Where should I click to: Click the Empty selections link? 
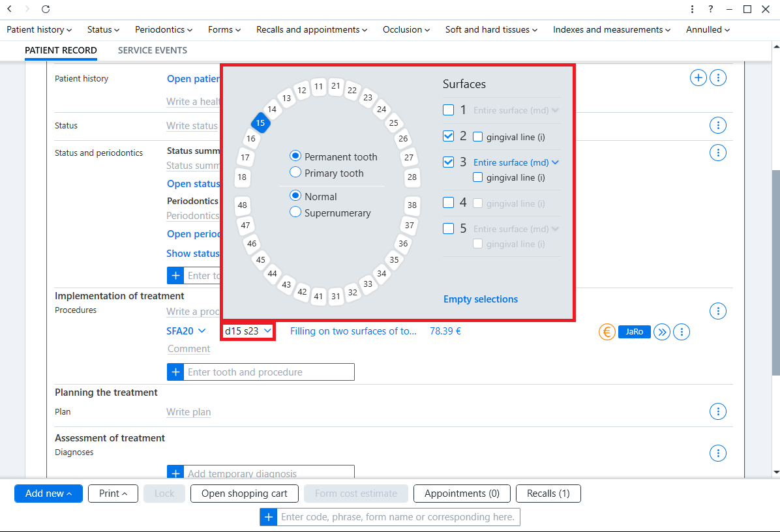tap(481, 299)
